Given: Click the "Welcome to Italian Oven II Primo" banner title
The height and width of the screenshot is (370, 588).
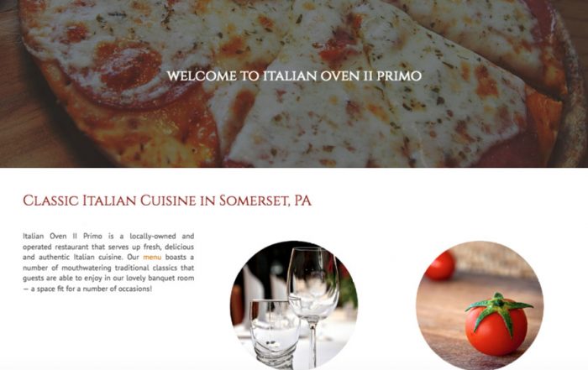Looking at the screenshot, I should pyautogui.click(x=294, y=76).
